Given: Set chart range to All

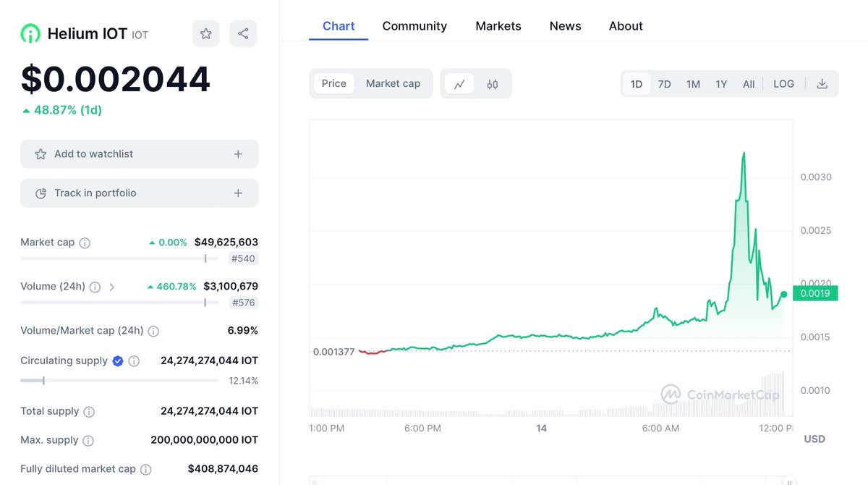Looking at the screenshot, I should 749,84.
